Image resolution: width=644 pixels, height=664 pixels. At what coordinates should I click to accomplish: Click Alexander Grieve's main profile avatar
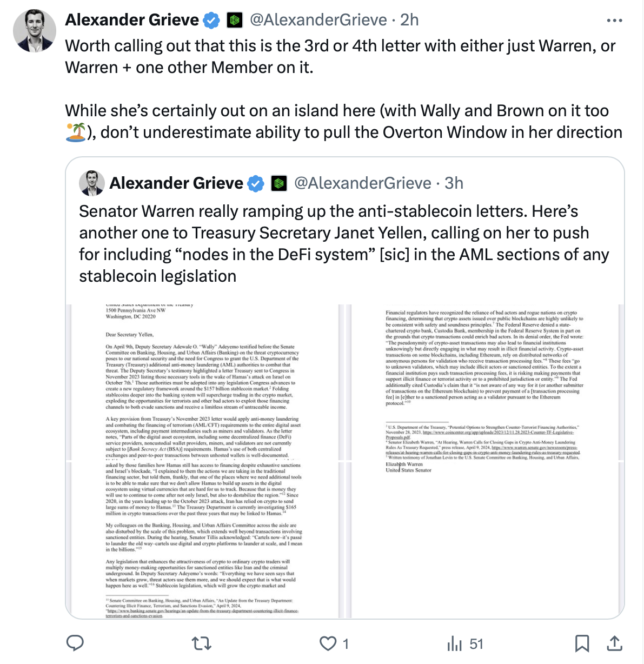click(x=35, y=30)
